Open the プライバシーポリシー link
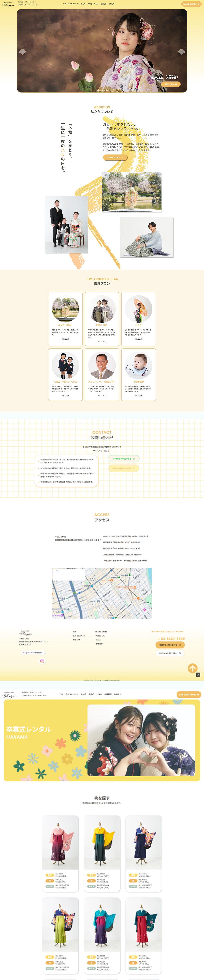204x980 pixels. [x=102, y=451]
